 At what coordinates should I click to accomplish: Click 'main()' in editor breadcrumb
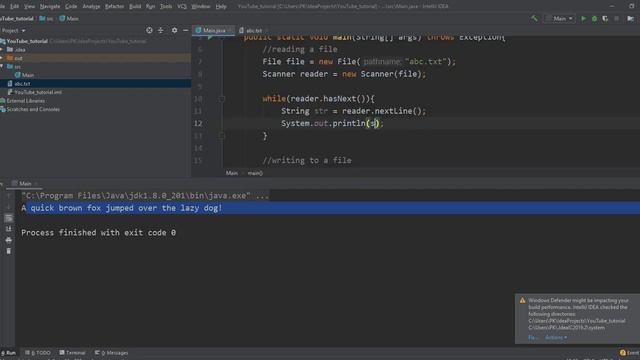255,173
